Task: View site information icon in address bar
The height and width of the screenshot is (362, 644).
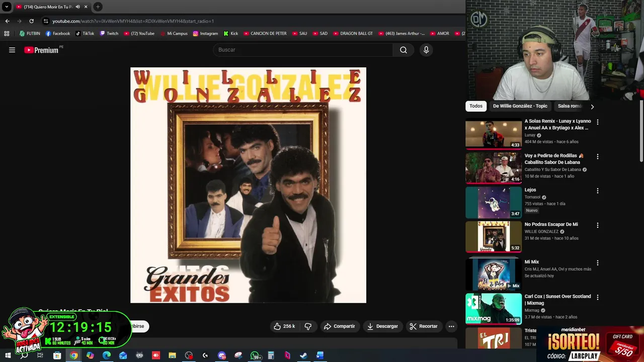Action: 46,21
